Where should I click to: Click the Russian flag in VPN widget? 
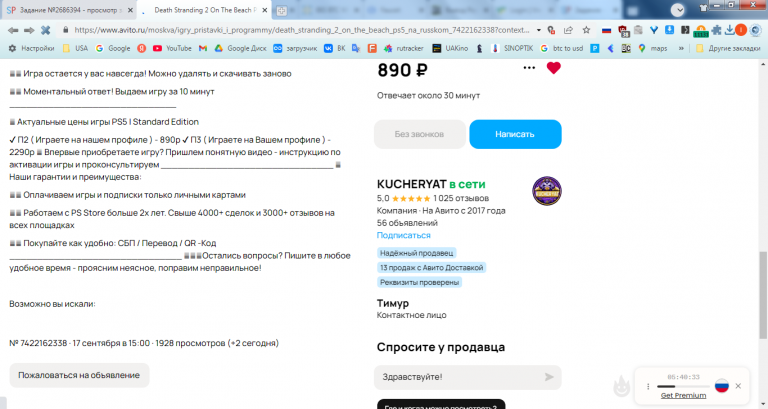tap(721, 386)
